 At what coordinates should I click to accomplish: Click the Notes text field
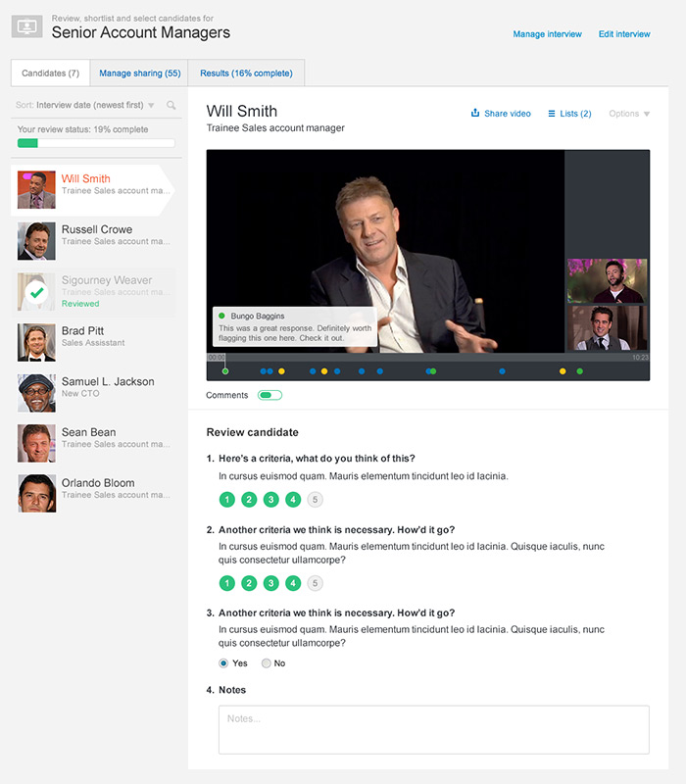click(433, 729)
